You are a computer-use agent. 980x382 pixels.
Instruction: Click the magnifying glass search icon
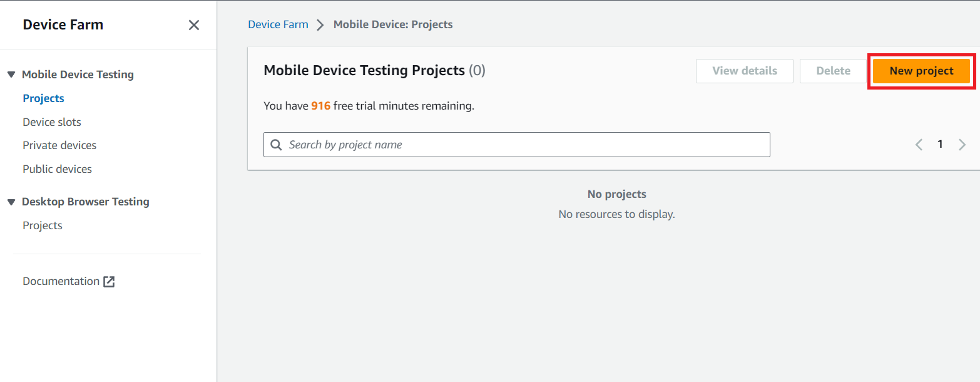(x=276, y=145)
